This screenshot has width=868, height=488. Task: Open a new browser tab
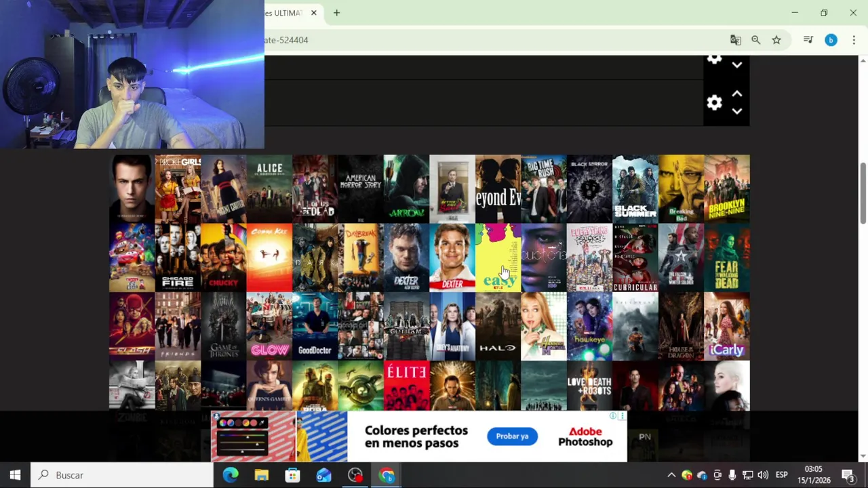pyautogui.click(x=336, y=13)
